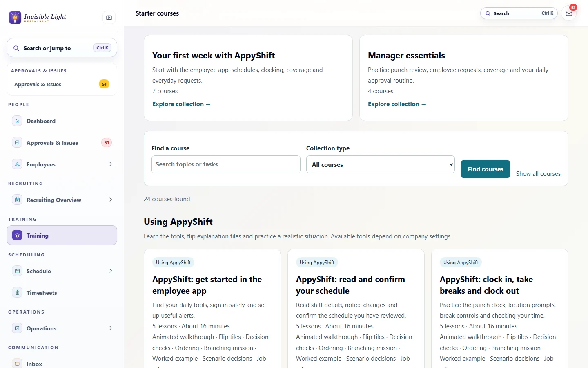Go to Dashboard in the sidebar

click(62, 121)
